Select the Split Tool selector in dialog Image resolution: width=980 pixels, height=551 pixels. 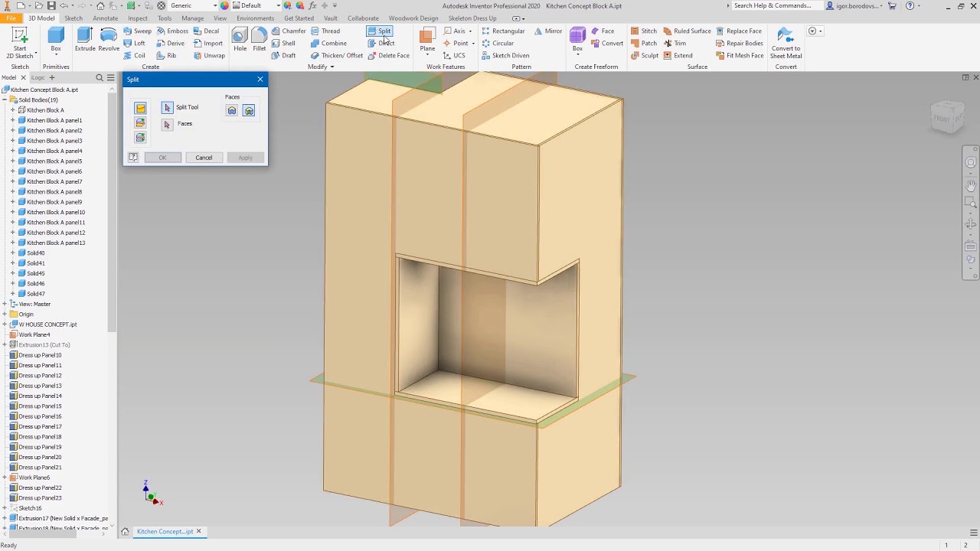(x=167, y=107)
